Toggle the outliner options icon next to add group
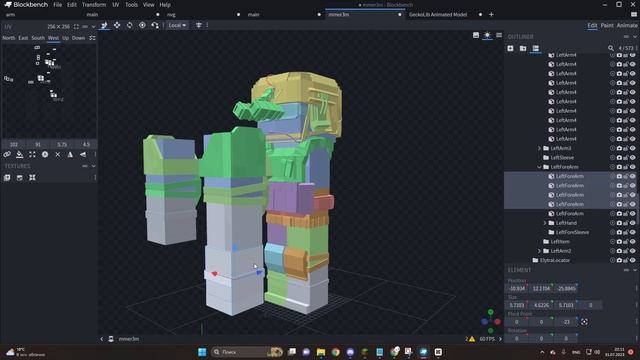 point(536,48)
